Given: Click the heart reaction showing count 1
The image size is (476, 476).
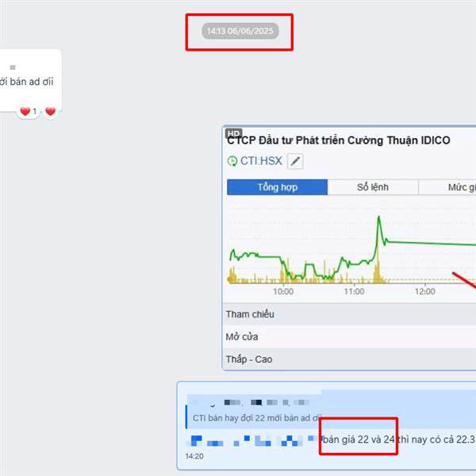Looking at the screenshot, I should (29, 111).
